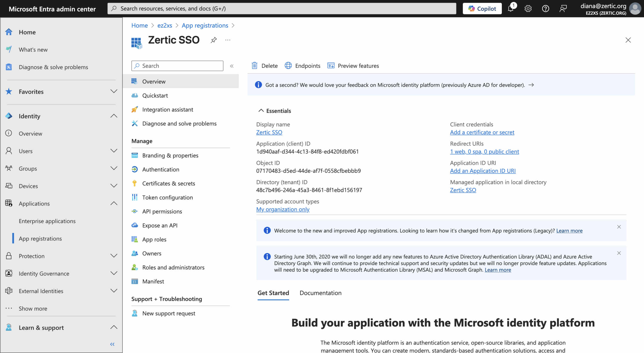Click the Preview features icon
This screenshot has width=644, height=353.
[331, 66]
